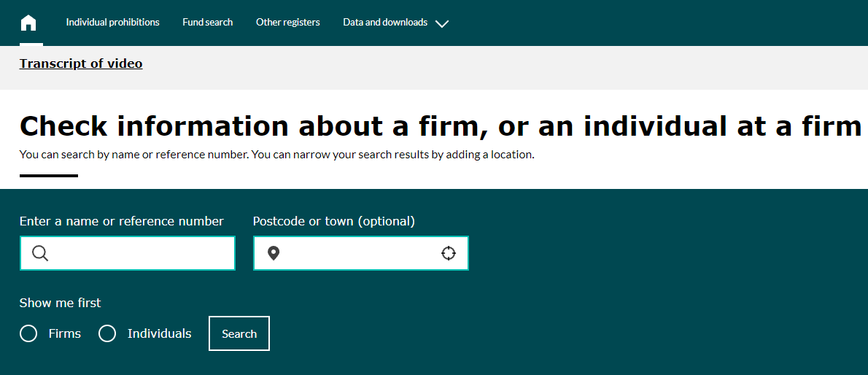Click the 'Postcode or town (optional)' label
This screenshot has width=868, height=375.
pos(334,222)
